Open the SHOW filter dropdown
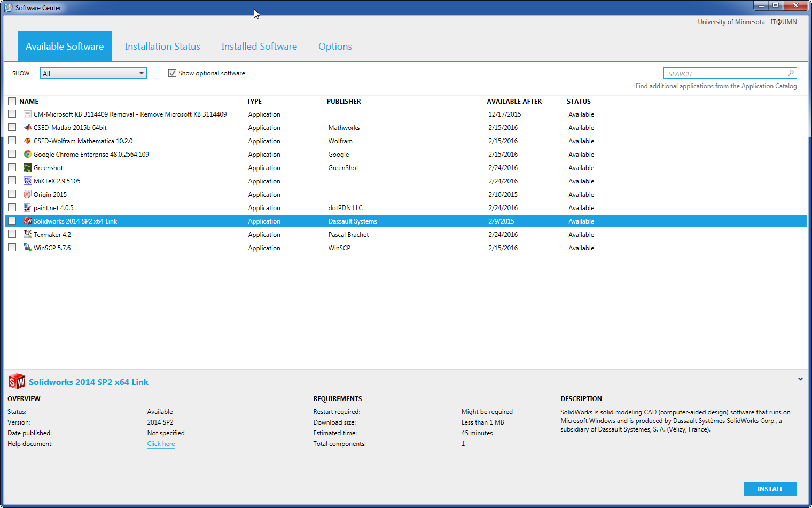Screen dimensions: 812x508 (93, 73)
